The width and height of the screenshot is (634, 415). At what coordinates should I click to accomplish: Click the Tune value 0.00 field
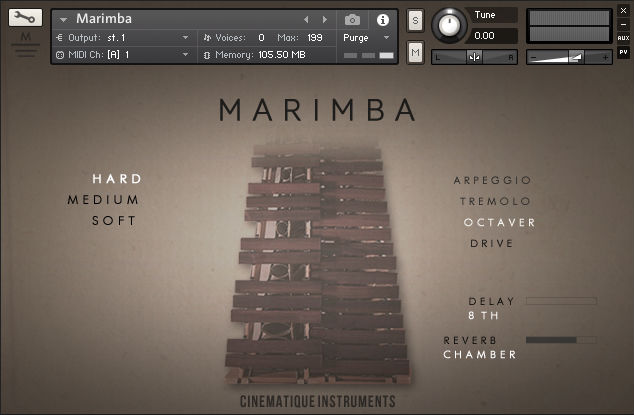click(x=490, y=36)
